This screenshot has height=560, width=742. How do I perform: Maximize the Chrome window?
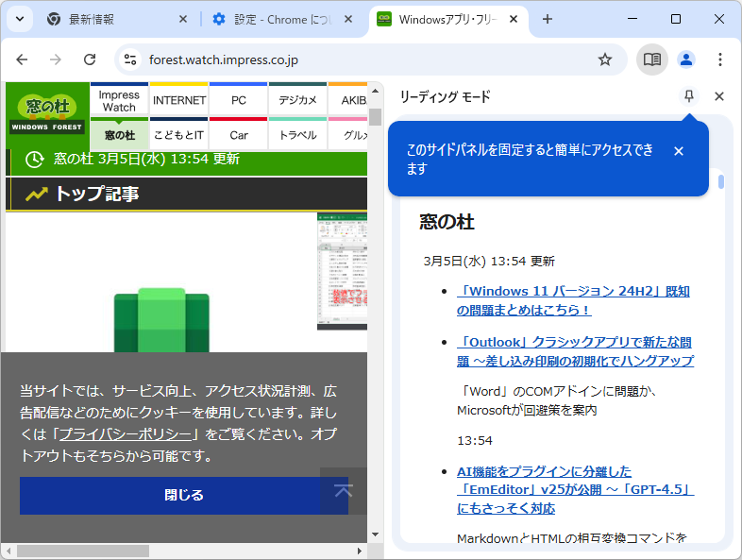(x=676, y=19)
